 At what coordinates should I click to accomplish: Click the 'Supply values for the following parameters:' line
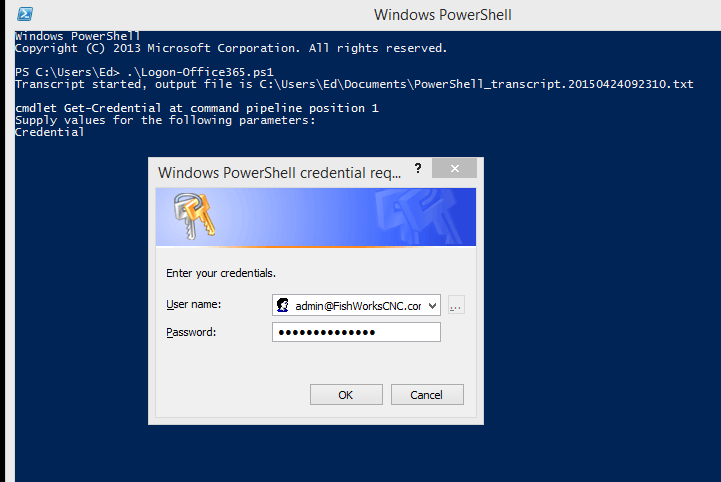coord(166,120)
